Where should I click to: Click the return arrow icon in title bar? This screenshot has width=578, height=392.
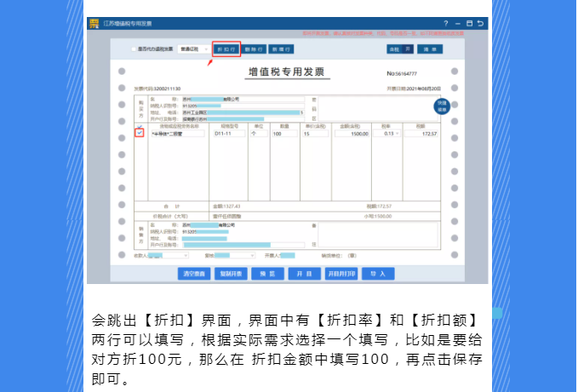point(480,24)
